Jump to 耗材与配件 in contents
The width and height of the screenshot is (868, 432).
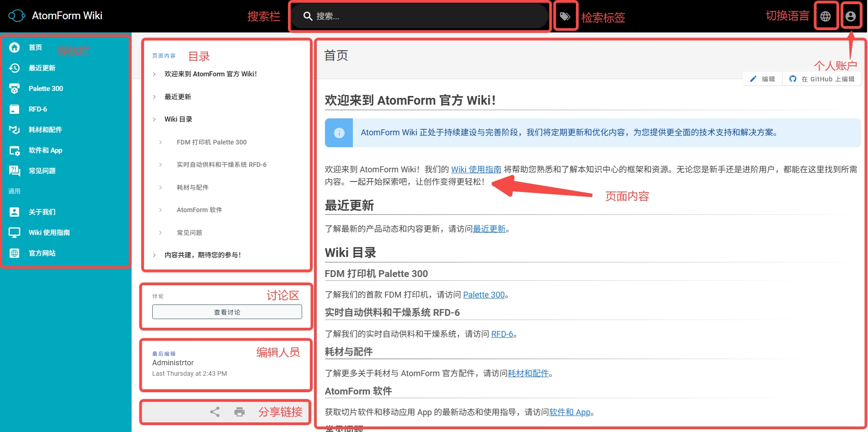coord(192,187)
